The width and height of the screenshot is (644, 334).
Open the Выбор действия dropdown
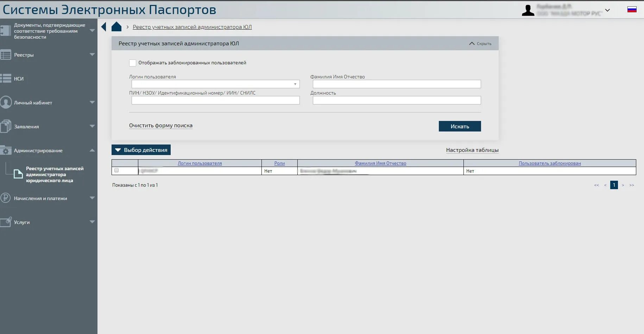pyautogui.click(x=141, y=150)
